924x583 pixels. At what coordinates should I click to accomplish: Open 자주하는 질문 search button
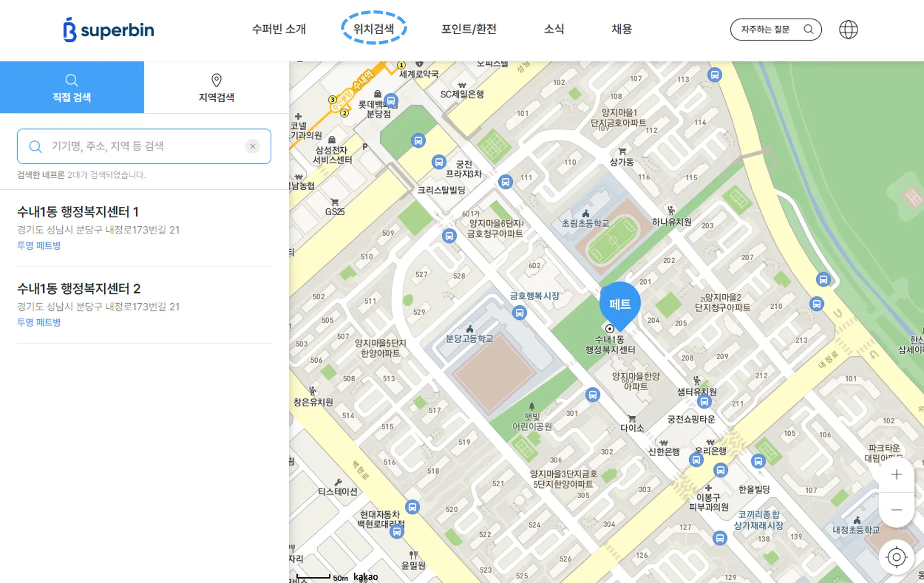point(776,30)
